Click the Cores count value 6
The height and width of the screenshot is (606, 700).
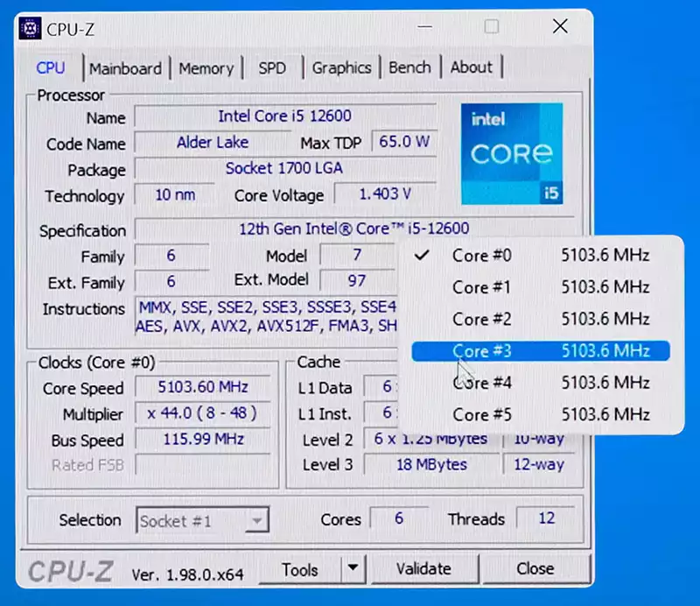click(x=399, y=518)
